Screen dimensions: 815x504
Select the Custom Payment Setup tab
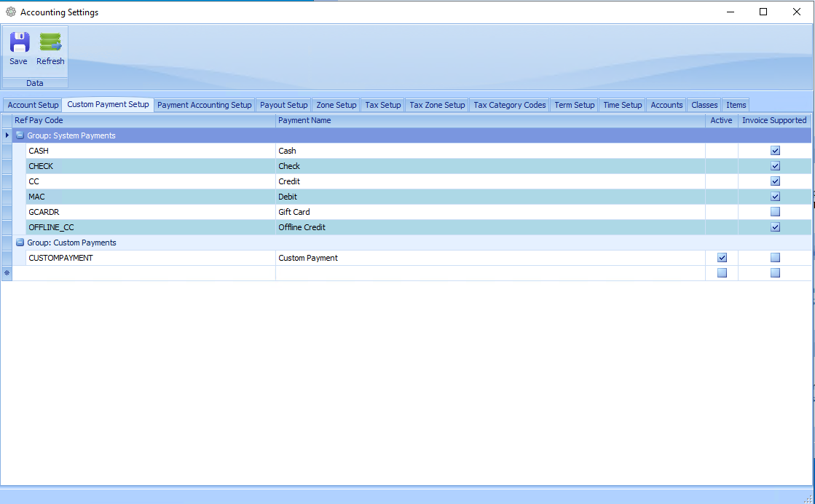(x=108, y=104)
